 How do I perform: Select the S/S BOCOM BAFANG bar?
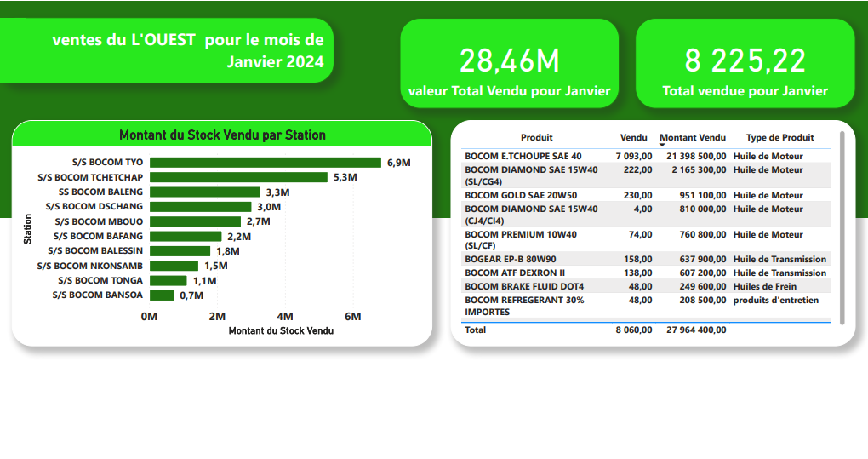pos(186,237)
